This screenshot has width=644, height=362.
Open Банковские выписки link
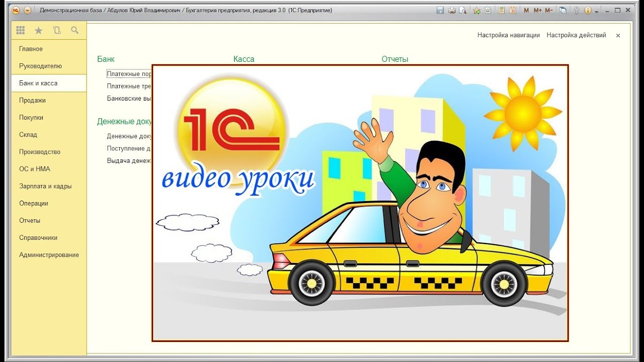(129, 98)
